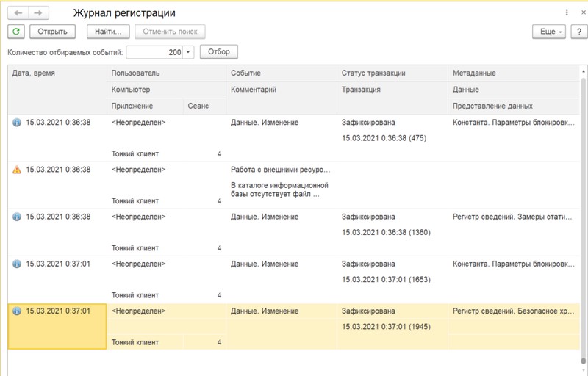Click 'Журнал регистрации' window title
The height and width of the screenshot is (376, 588).
[124, 13]
